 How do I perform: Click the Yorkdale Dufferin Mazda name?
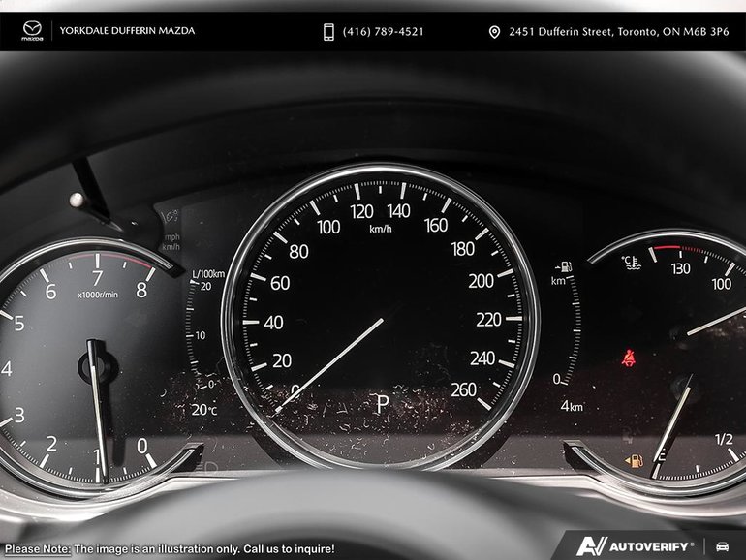[x=127, y=31]
